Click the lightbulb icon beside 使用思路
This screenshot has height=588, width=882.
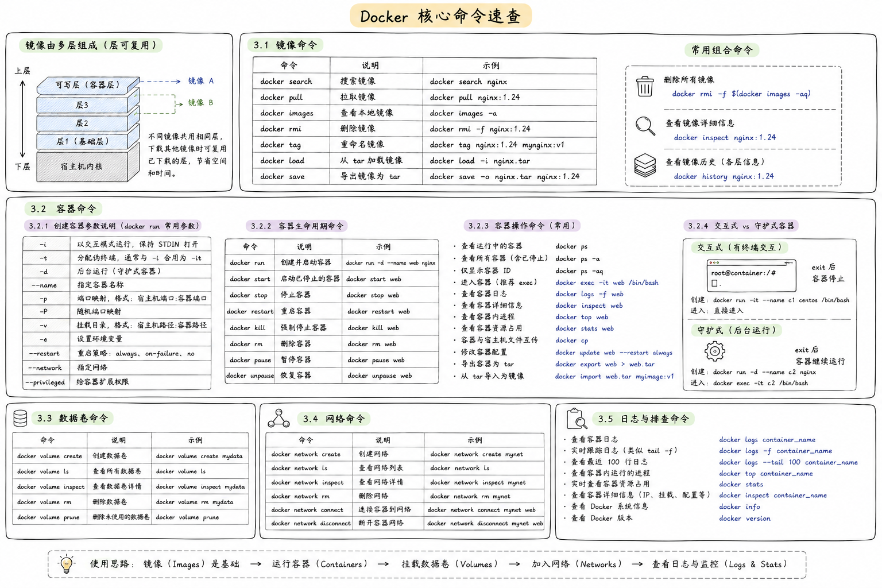pyautogui.click(x=67, y=564)
